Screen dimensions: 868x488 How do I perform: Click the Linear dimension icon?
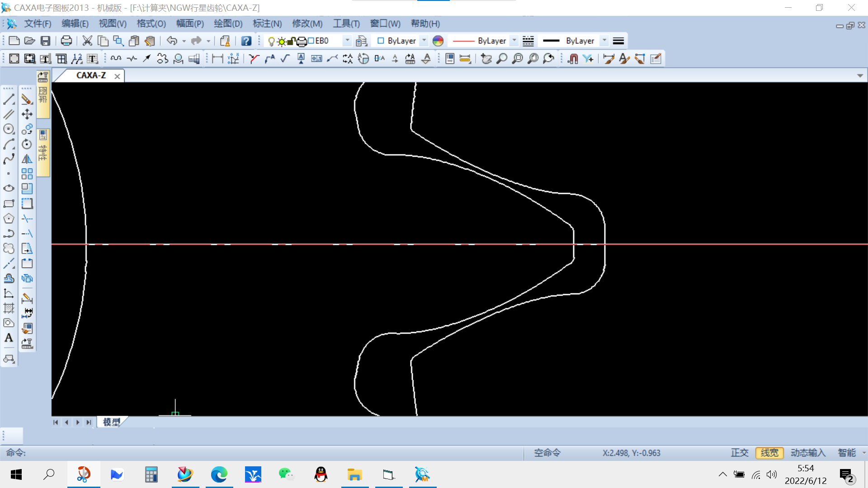pos(217,59)
